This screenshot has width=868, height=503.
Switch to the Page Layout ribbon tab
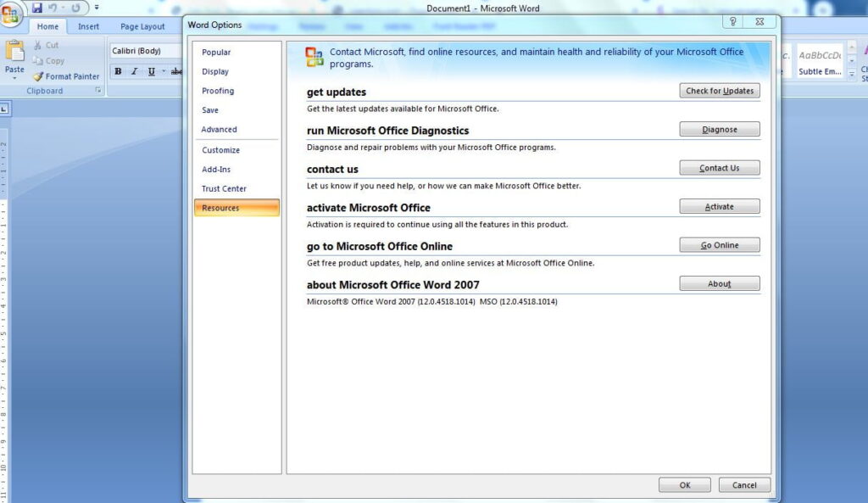click(x=142, y=26)
